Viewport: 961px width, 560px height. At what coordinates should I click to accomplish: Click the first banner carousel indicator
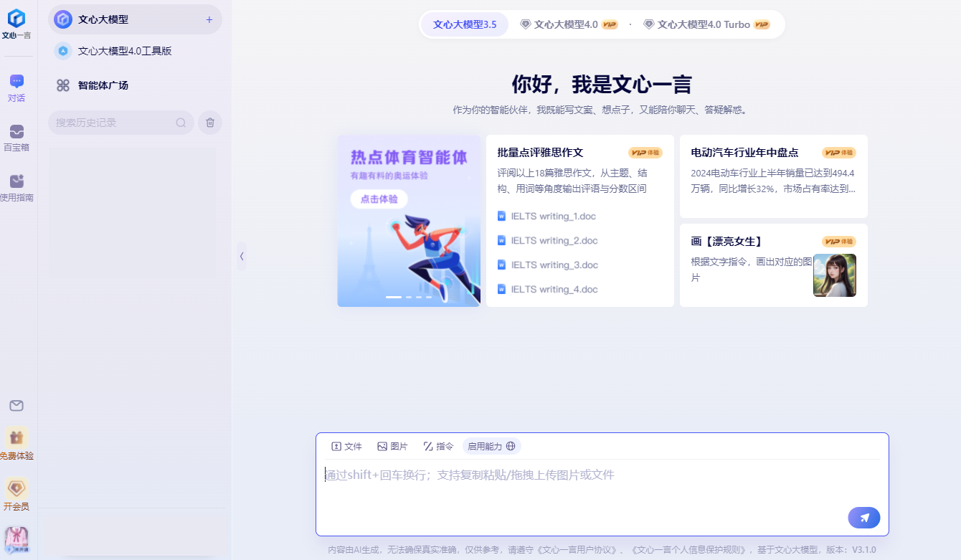tap(394, 297)
